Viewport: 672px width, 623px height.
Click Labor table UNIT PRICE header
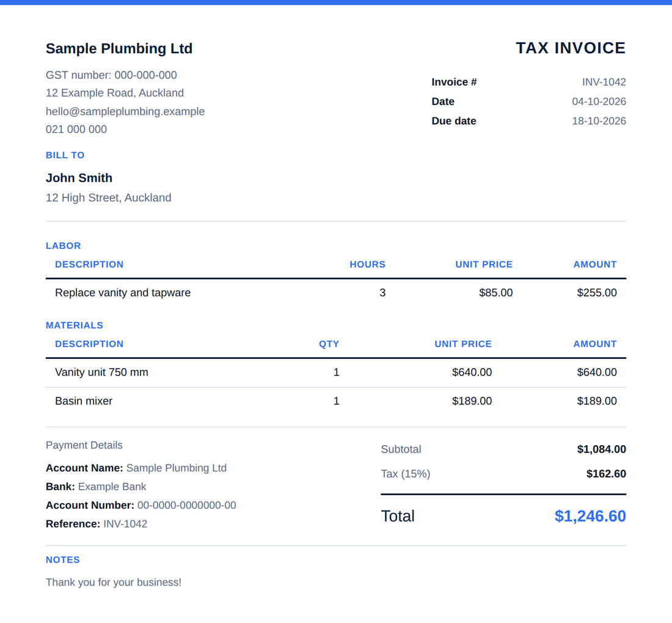pos(484,265)
